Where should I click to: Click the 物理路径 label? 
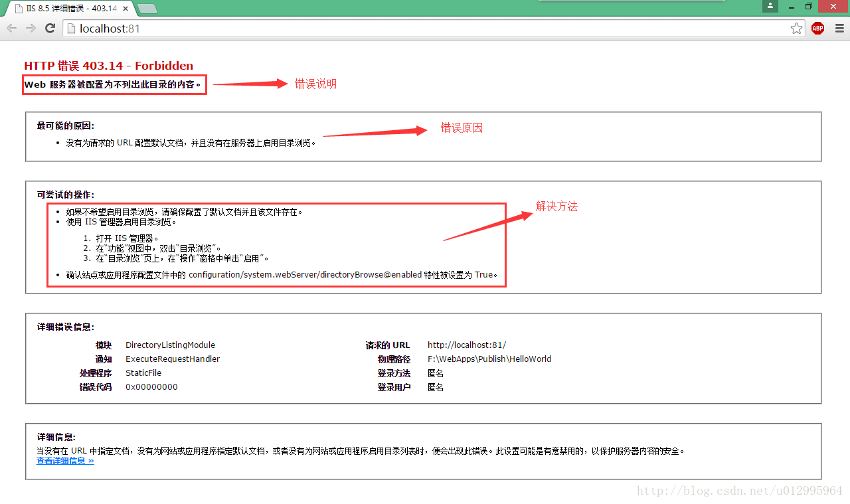click(394, 359)
